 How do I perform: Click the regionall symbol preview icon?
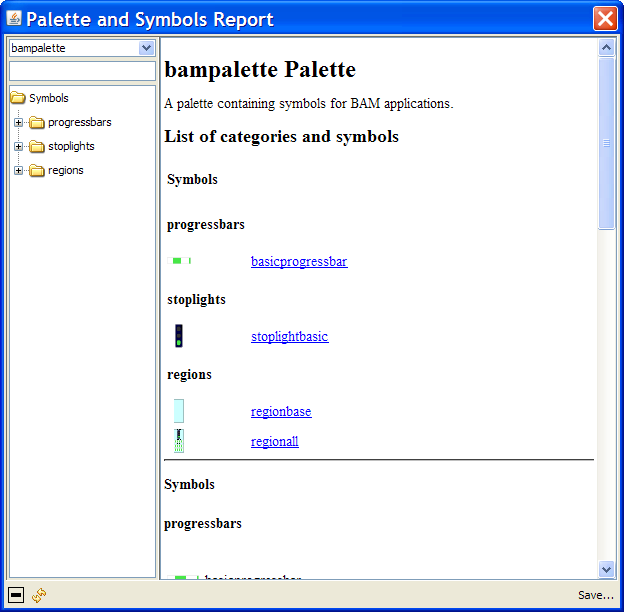click(179, 441)
